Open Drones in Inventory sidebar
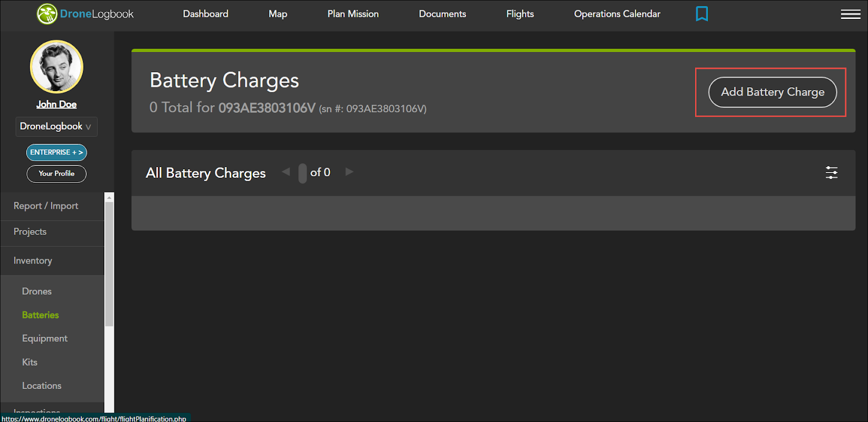The height and width of the screenshot is (422, 868). [37, 291]
